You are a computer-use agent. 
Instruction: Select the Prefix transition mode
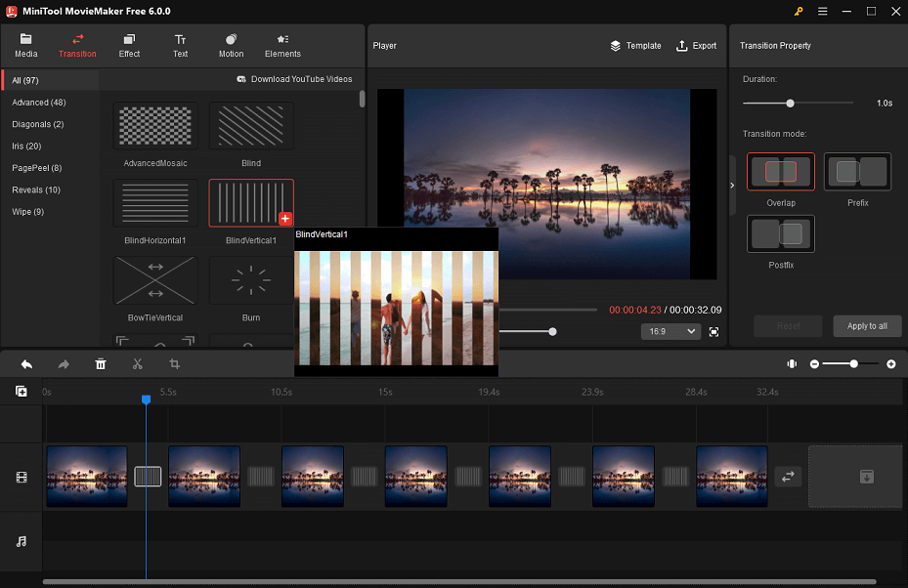point(857,171)
